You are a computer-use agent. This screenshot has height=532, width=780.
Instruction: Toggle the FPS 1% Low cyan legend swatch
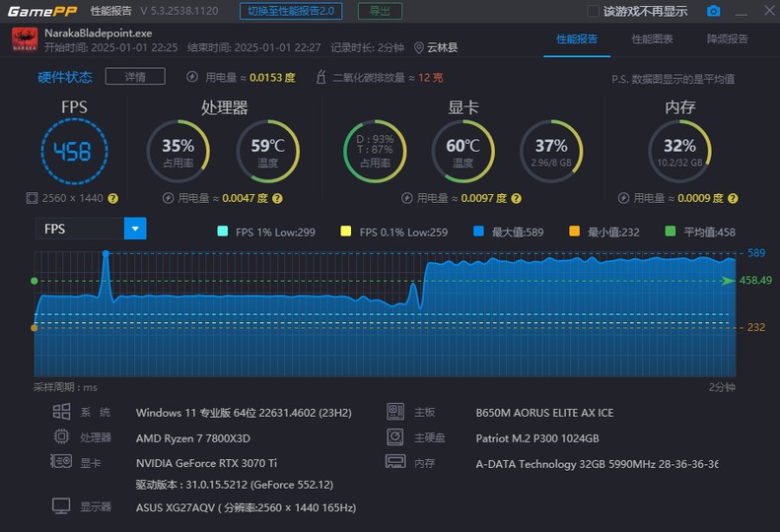pyautogui.click(x=222, y=232)
